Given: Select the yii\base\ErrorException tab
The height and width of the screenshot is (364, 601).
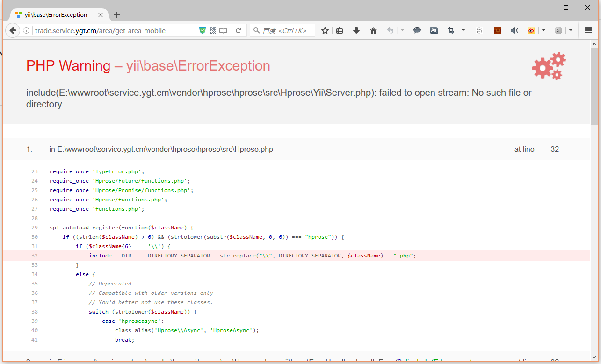Looking at the screenshot, I should pyautogui.click(x=55, y=15).
